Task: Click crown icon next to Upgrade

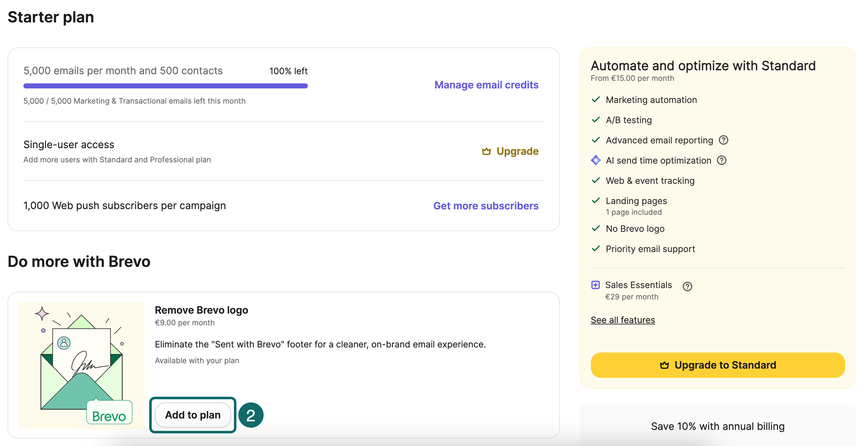Action: [486, 152]
